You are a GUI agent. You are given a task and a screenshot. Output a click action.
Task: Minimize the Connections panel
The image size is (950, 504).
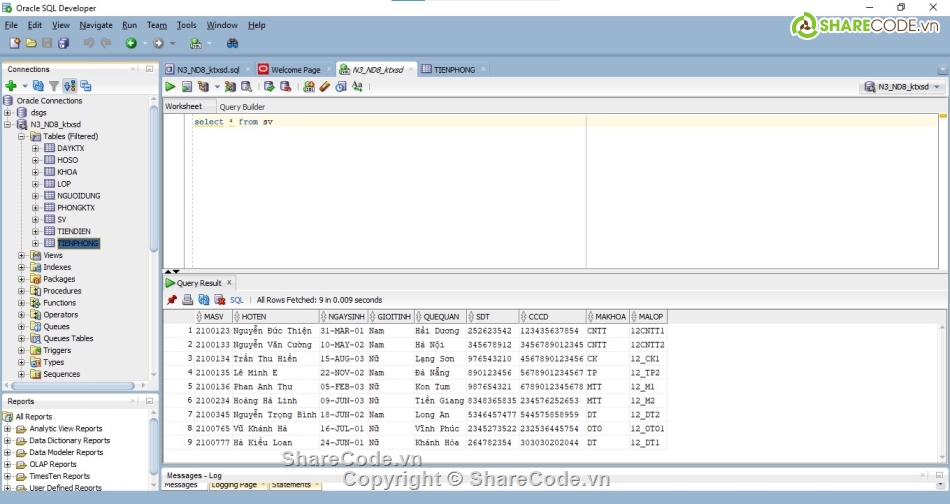click(x=149, y=69)
